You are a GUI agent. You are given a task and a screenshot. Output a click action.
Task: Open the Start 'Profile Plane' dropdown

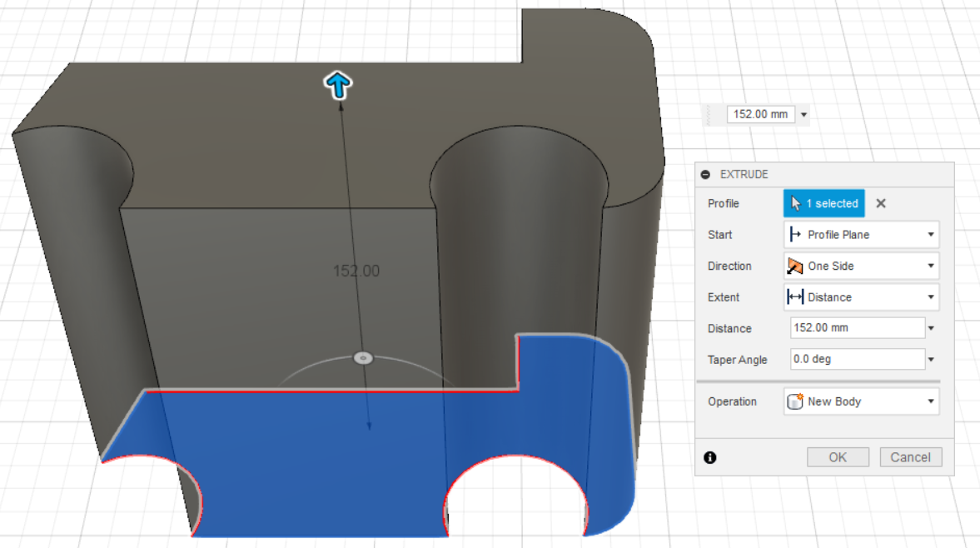pyautogui.click(x=861, y=234)
